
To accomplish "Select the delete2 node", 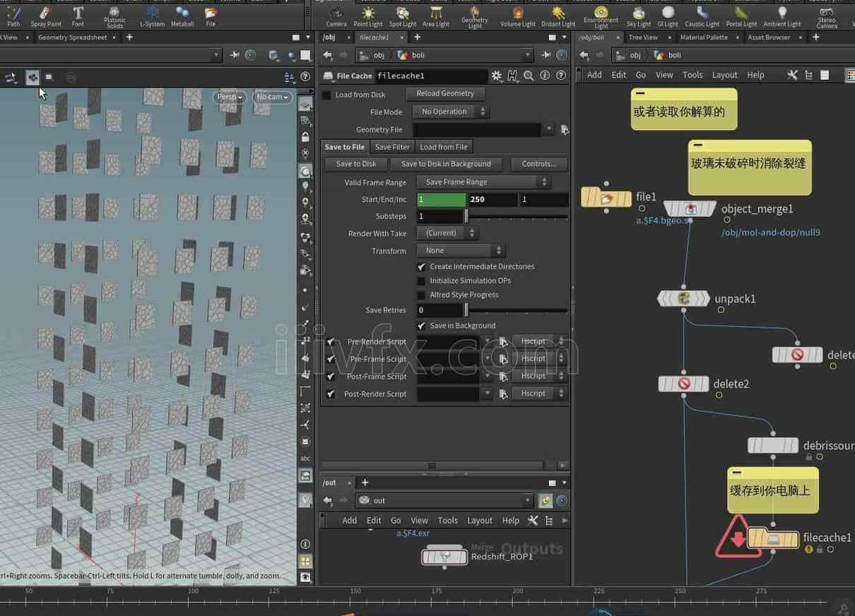I will 683,384.
